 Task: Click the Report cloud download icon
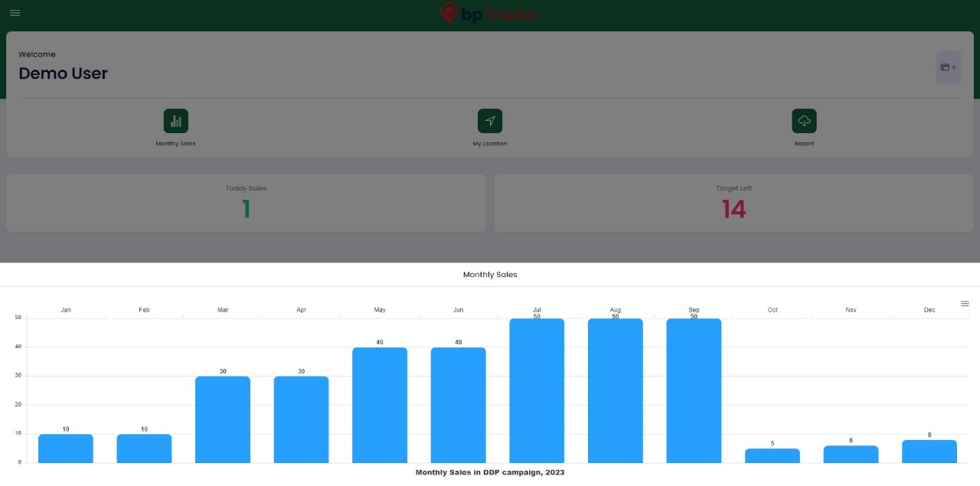[804, 121]
